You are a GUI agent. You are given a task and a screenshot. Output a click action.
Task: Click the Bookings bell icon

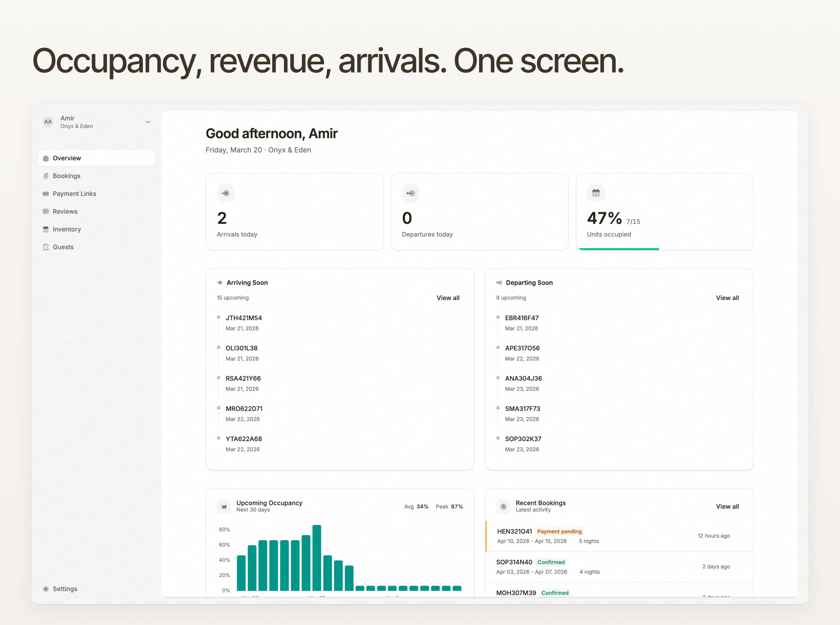pos(46,176)
